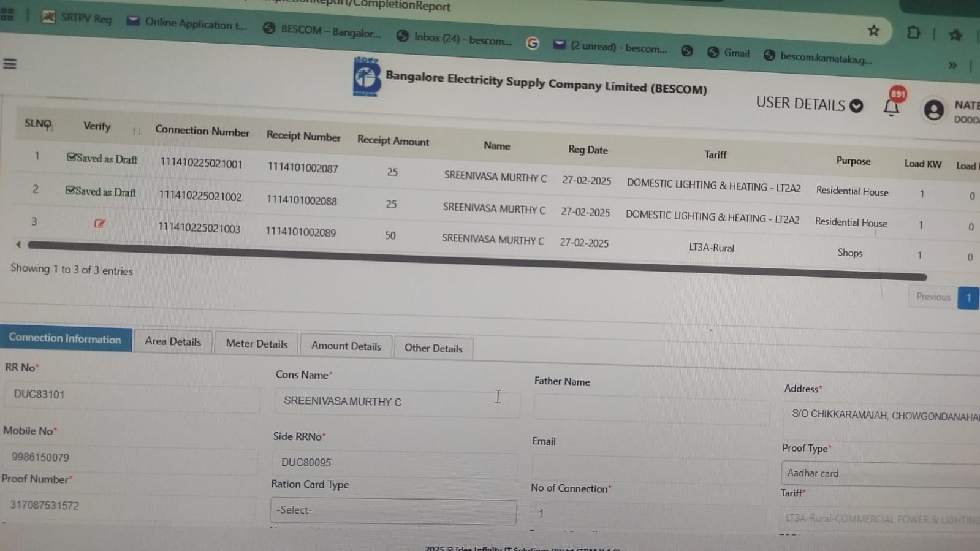This screenshot has width=980, height=551.
Task: Click the Cons Name input field
Action: point(397,402)
